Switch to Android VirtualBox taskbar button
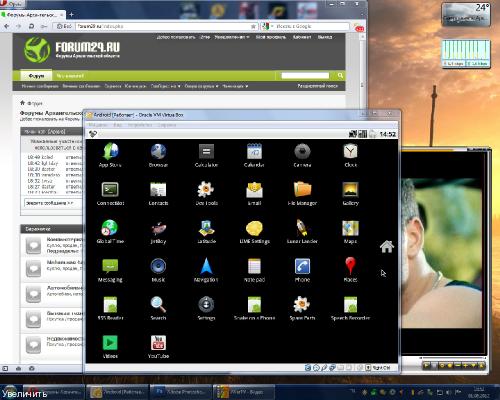Image resolution: width=500 pixels, height=400 pixels. (117, 392)
